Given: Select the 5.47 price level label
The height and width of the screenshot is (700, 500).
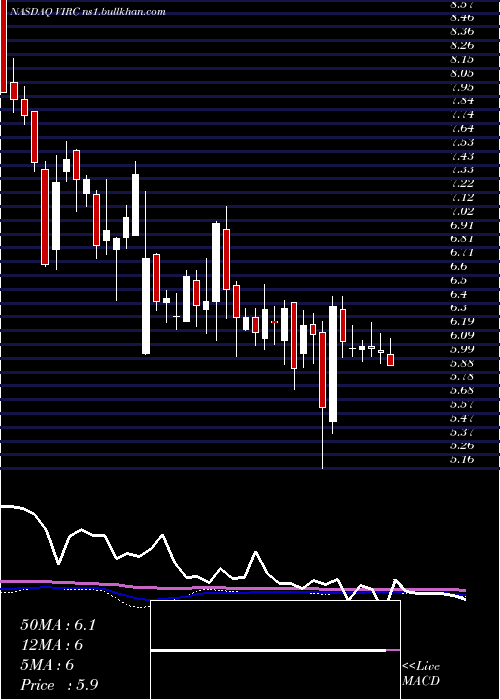Looking at the screenshot, I should click(462, 418).
